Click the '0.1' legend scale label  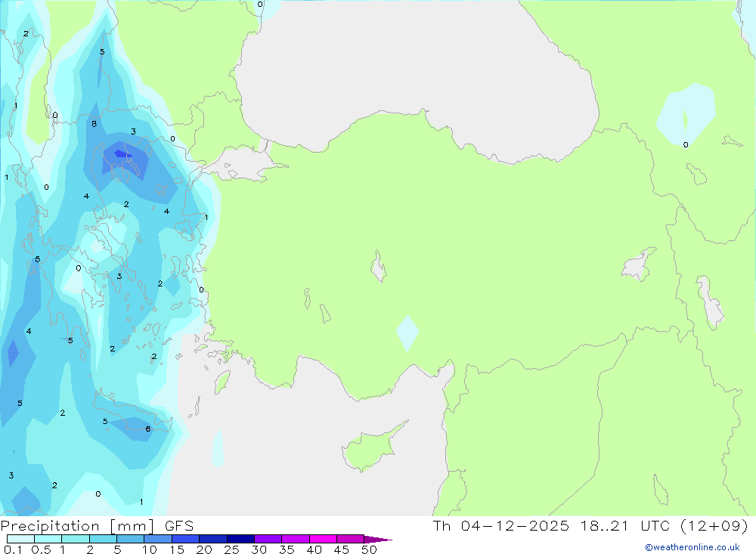pyautogui.click(x=13, y=549)
